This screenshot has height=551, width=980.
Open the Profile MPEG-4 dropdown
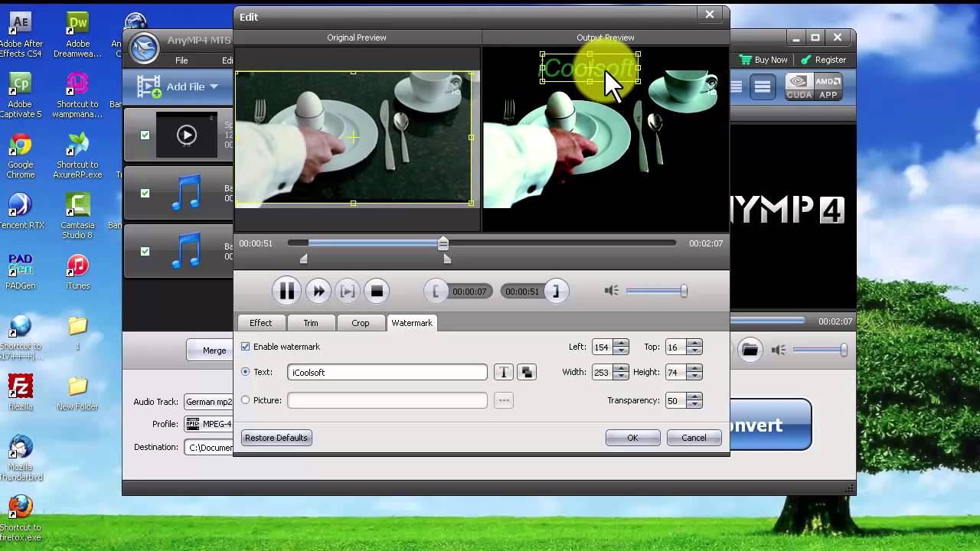pos(208,424)
